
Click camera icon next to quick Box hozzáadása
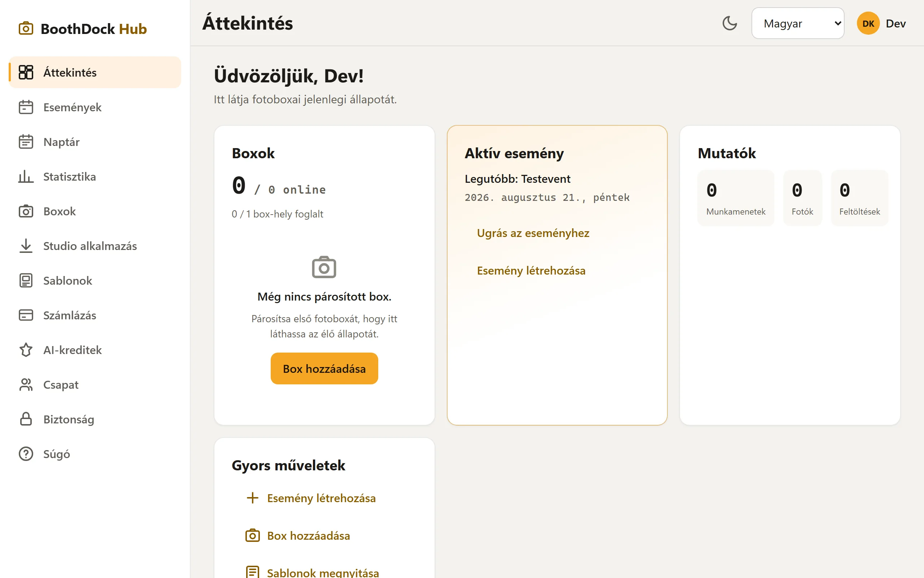(x=252, y=536)
